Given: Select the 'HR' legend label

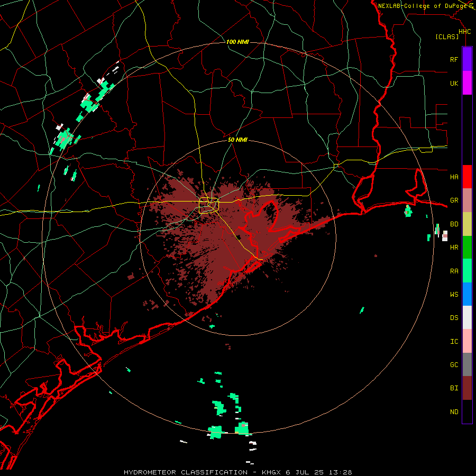Looking at the screenshot, I should [x=454, y=248].
